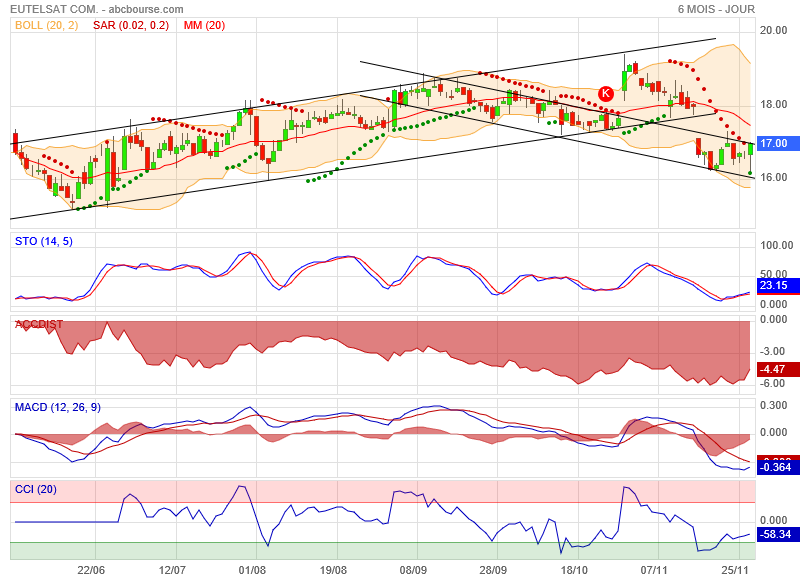The height and width of the screenshot is (580, 800).
Task: Click the EUTELSAT COM. - abcbourse.com chart title
Action: (x=97, y=9)
